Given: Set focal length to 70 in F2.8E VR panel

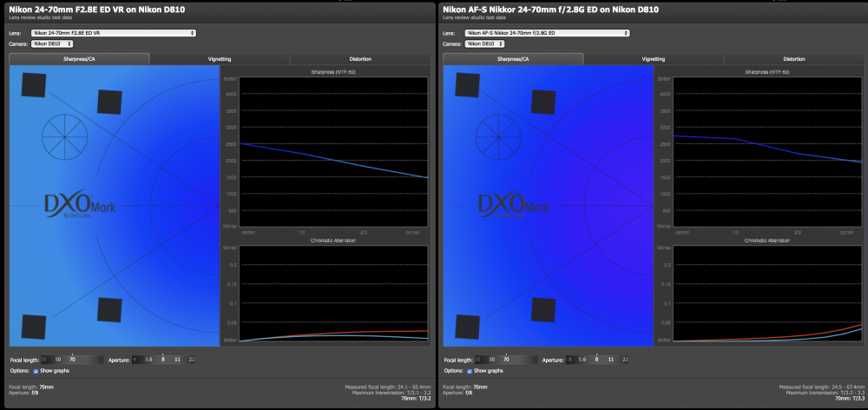Looking at the screenshot, I should point(72,360).
